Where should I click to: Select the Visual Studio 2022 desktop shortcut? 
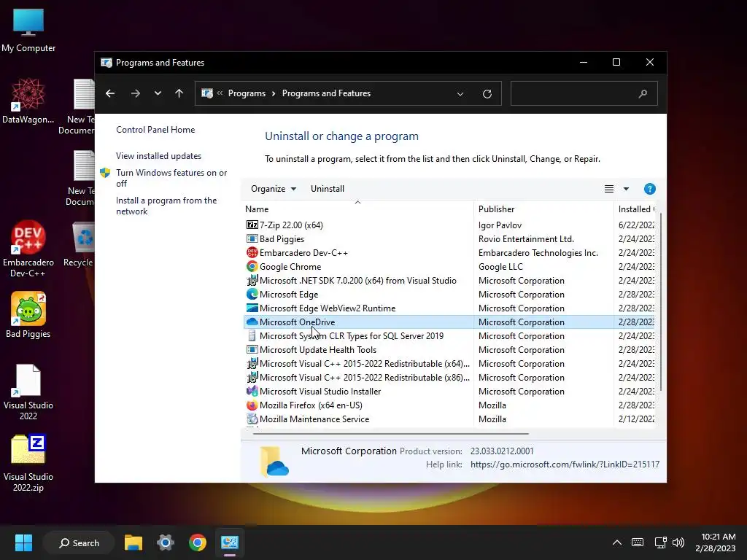(x=28, y=392)
